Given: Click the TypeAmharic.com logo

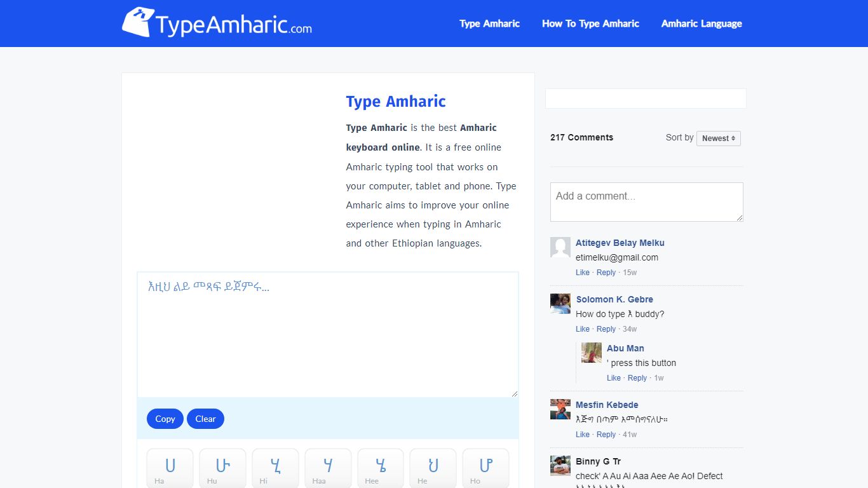Looking at the screenshot, I should coord(217,23).
